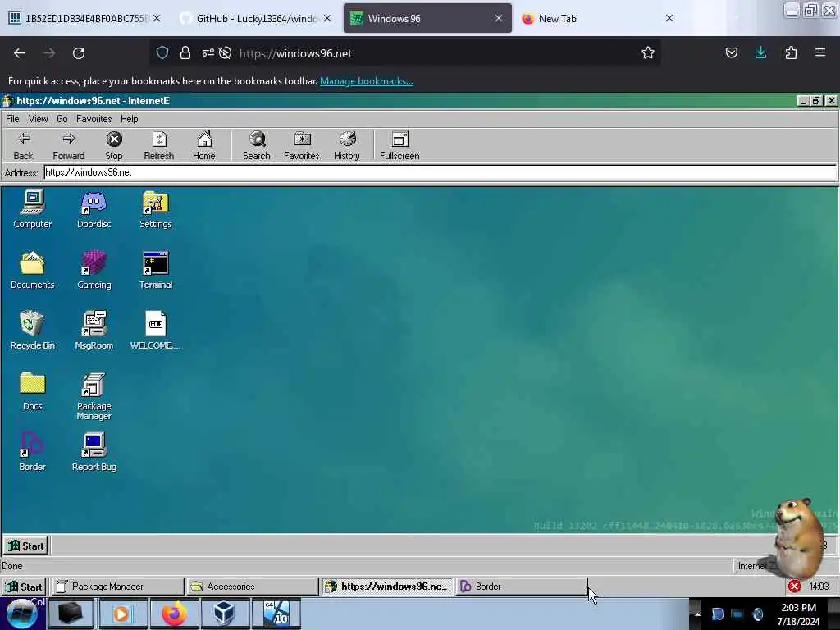Screen dimensions: 840x630
Task: Open Firefox extensions puzzle icon
Action: 791,53
